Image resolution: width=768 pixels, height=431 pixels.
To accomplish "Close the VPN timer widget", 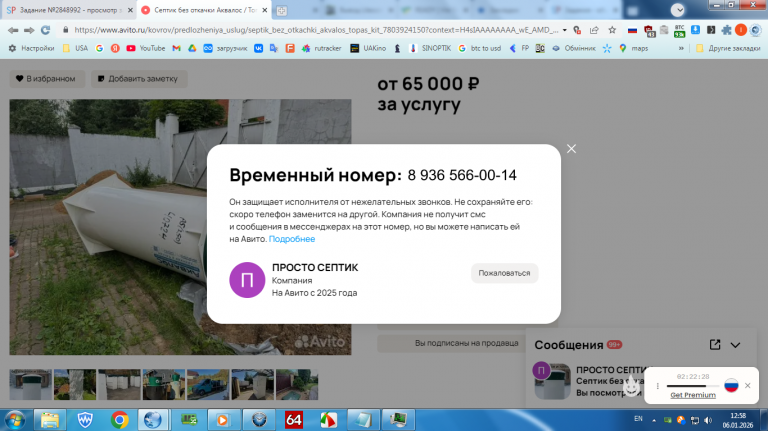I will coord(747,385).
